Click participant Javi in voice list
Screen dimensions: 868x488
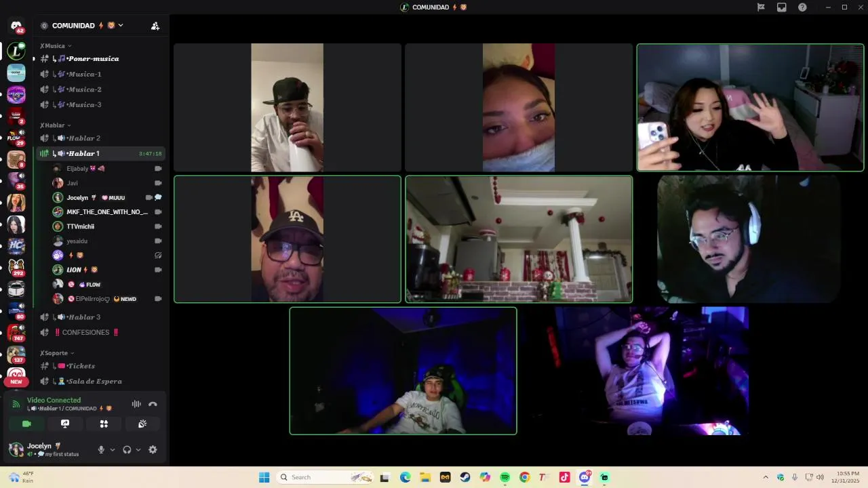point(107,183)
